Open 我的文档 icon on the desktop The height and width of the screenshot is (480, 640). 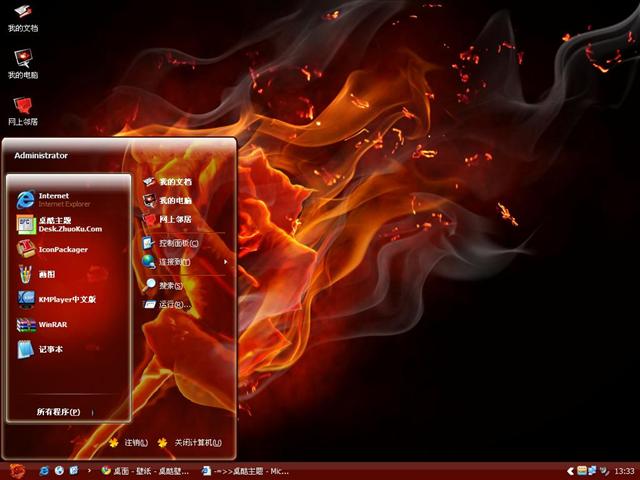pos(23,18)
